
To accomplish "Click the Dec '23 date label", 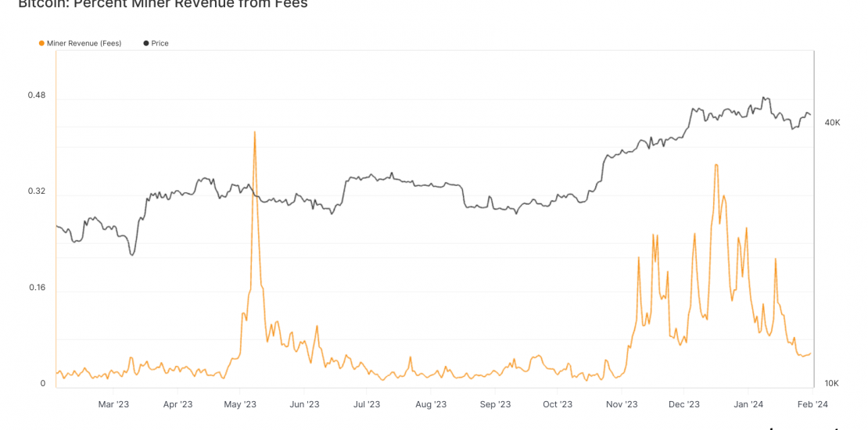I will click(x=683, y=404).
